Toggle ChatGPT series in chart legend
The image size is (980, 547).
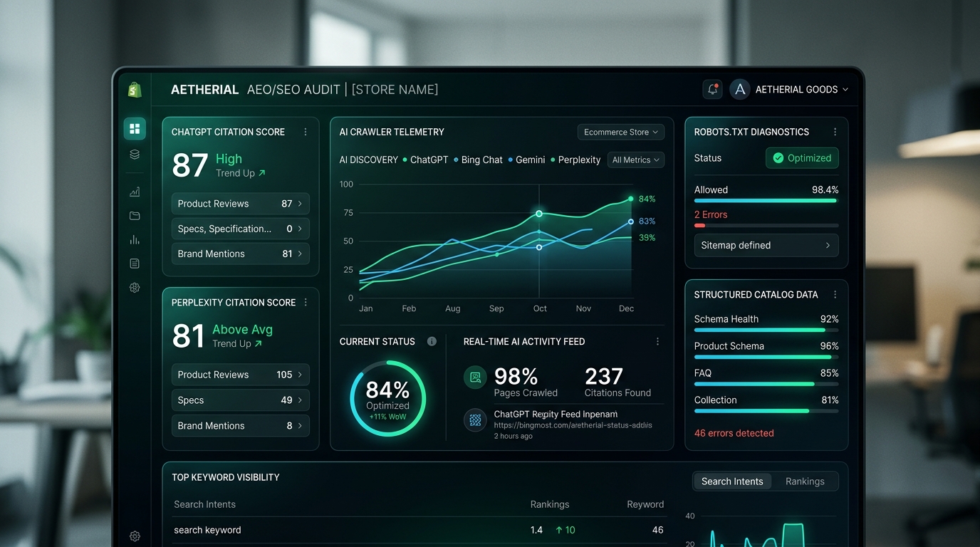click(425, 160)
